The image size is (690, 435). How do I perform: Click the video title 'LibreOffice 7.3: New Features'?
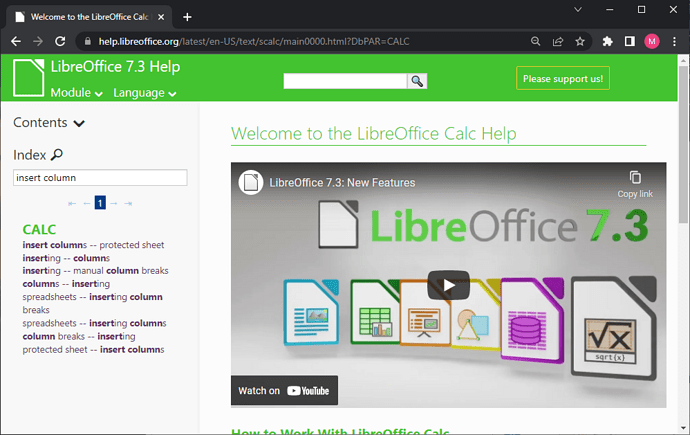(342, 183)
